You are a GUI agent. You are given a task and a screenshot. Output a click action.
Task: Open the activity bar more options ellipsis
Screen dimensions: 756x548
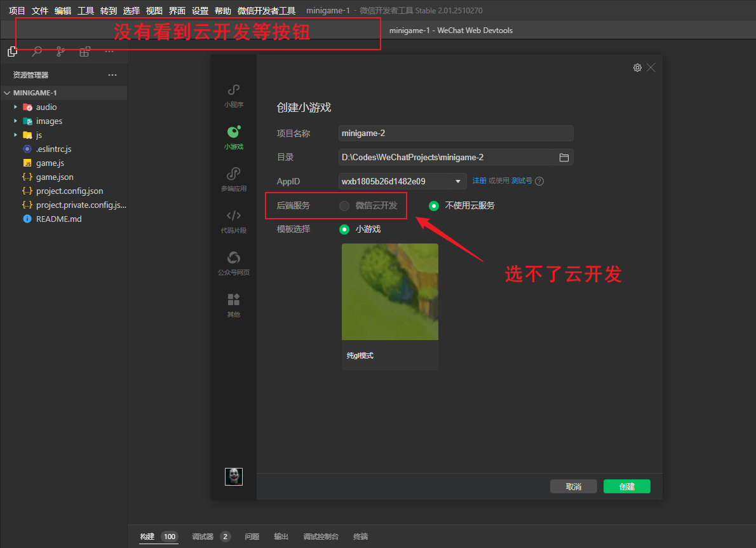point(109,51)
